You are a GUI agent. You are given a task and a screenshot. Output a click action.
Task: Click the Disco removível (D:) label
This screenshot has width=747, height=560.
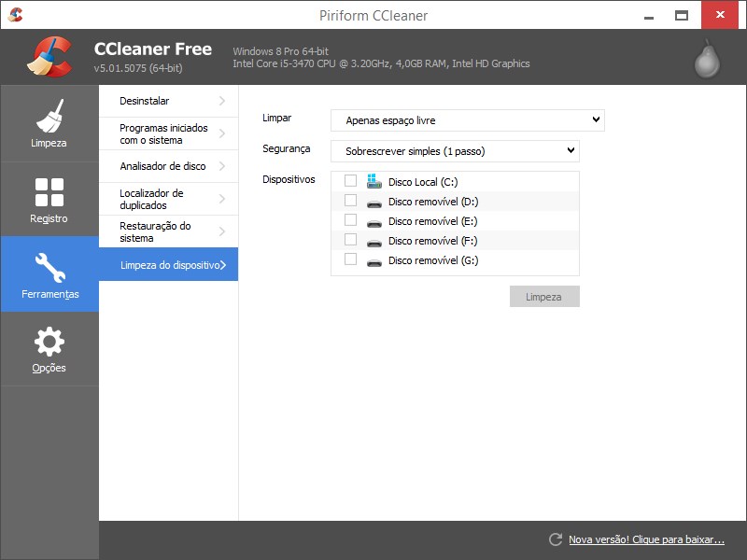(433, 202)
